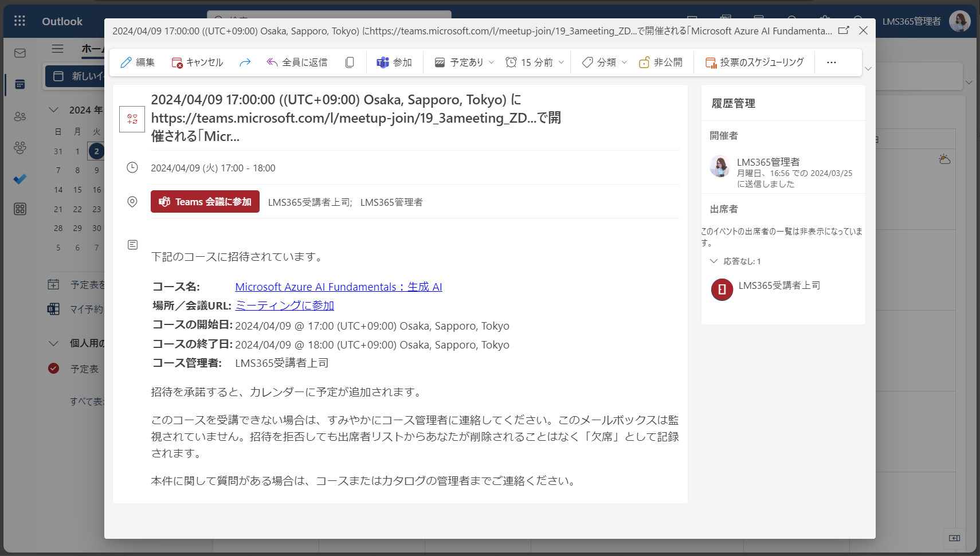The height and width of the screenshot is (556, 980).
Task: Click Outlook brand title in header
Action: [x=62, y=21]
